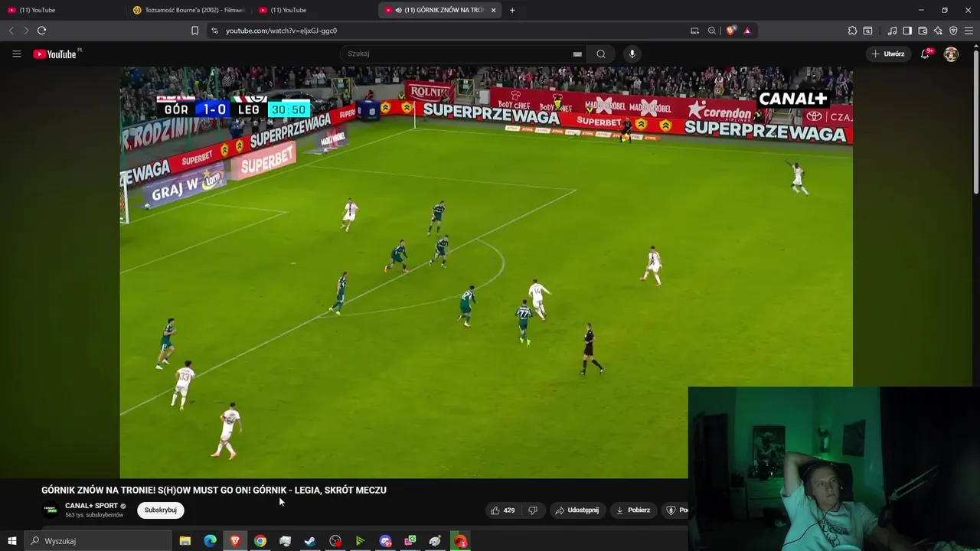Close the active GÓRNIK tab
Image resolution: width=980 pixels, height=551 pixels.
pos(494,10)
